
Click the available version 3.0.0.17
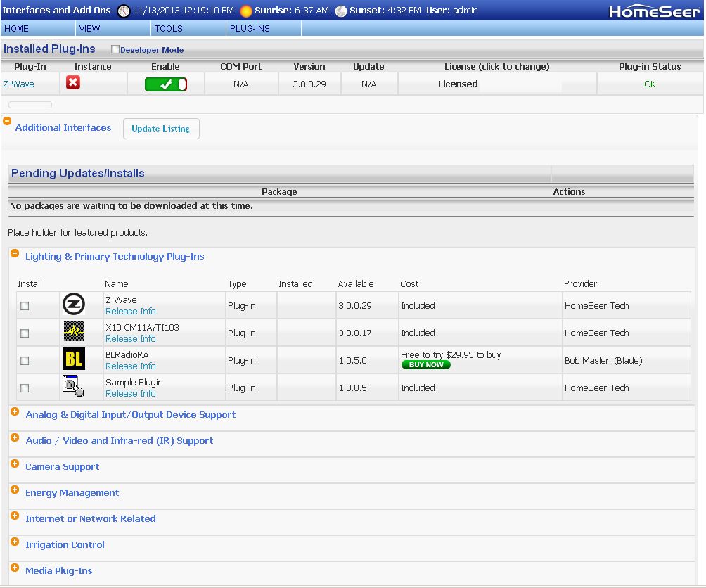pyautogui.click(x=355, y=333)
